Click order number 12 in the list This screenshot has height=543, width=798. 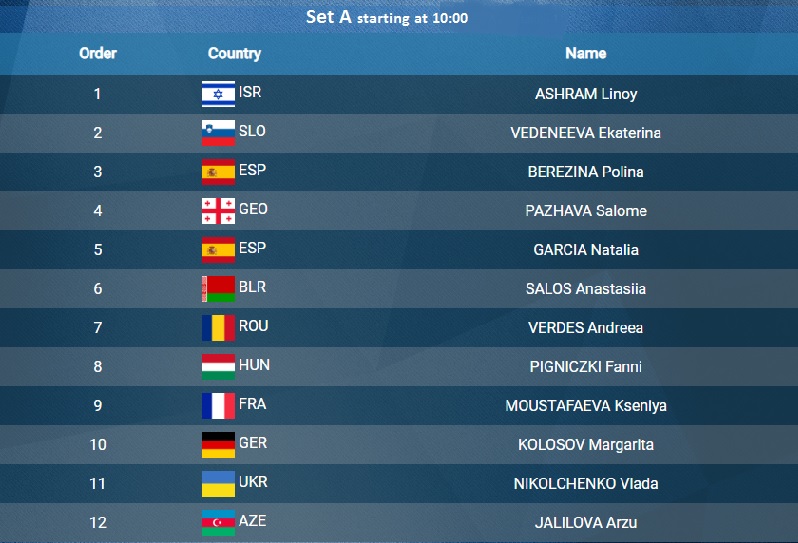click(x=98, y=523)
